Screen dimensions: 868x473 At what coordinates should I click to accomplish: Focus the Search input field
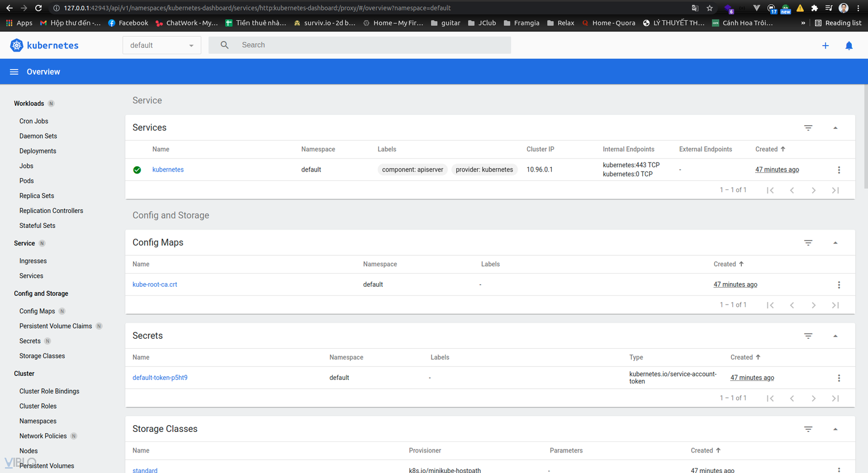pos(360,45)
